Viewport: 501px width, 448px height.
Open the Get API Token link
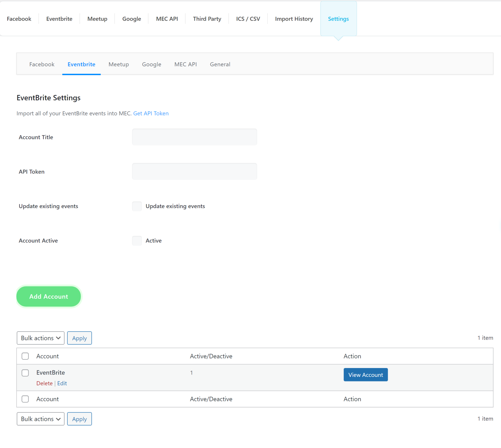click(151, 113)
